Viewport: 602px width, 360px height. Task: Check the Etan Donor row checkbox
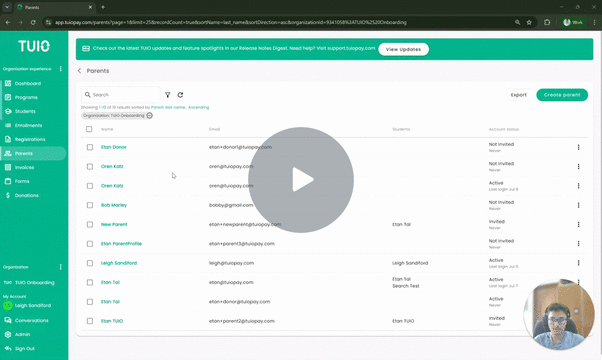tap(90, 147)
